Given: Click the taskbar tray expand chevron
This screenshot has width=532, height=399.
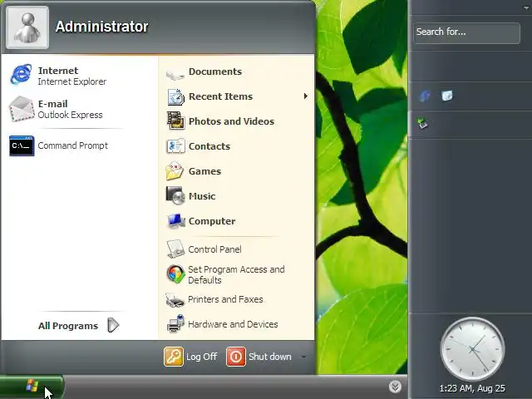Looking at the screenshot, I should pos(395,387).
